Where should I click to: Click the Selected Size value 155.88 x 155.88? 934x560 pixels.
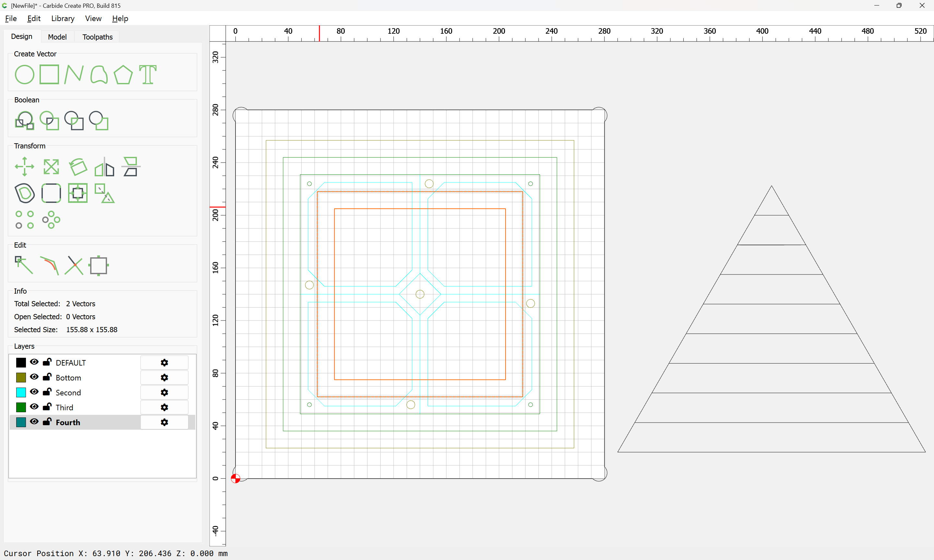(92, 330)
